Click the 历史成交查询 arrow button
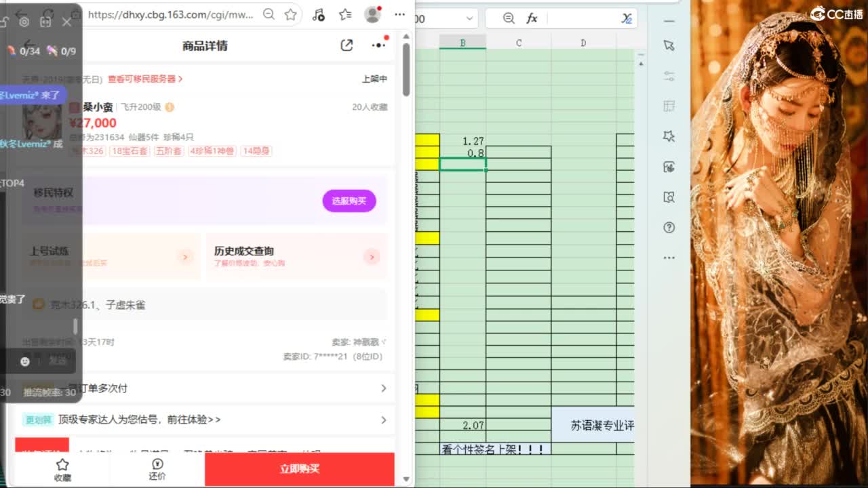The width and height of the screenshot is (868, 488). [372, 257]
